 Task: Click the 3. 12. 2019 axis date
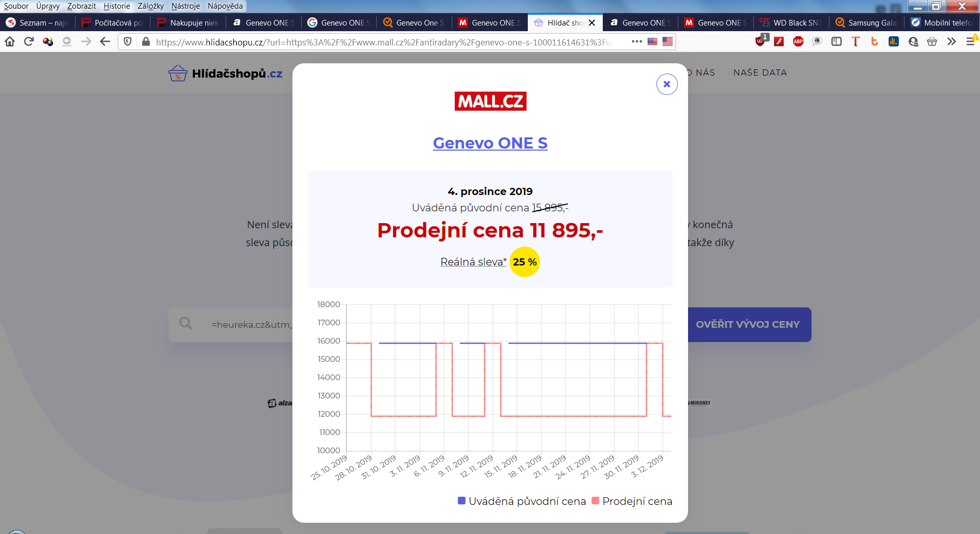[x=647, y=466]
